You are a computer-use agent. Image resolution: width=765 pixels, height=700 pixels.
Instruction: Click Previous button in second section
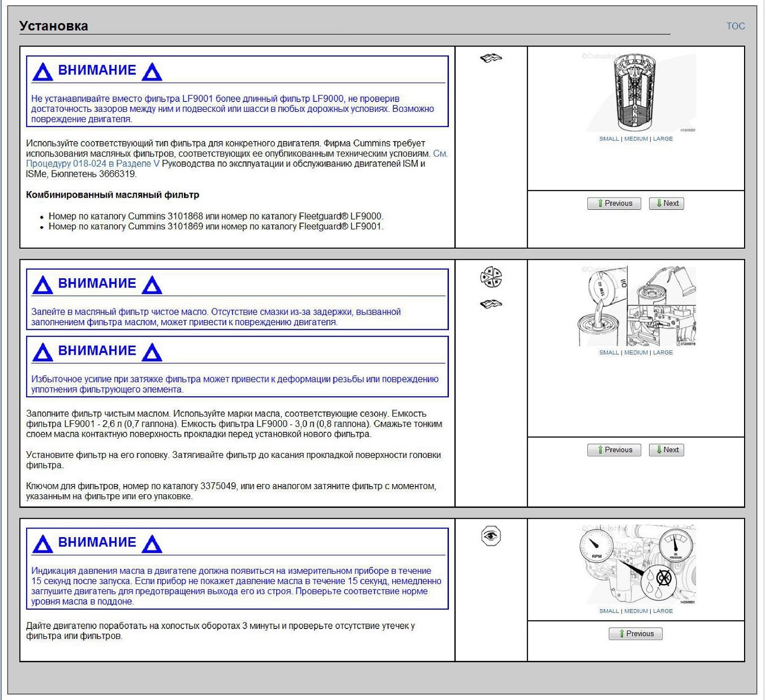[x=614, y=450]
